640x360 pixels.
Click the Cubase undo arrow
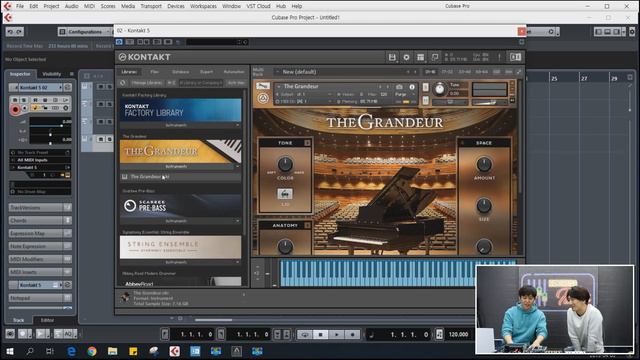coord(11,31)
